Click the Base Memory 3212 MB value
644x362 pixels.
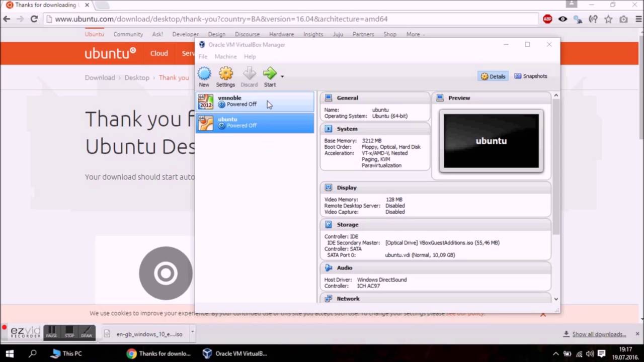(x=372, y=141)
